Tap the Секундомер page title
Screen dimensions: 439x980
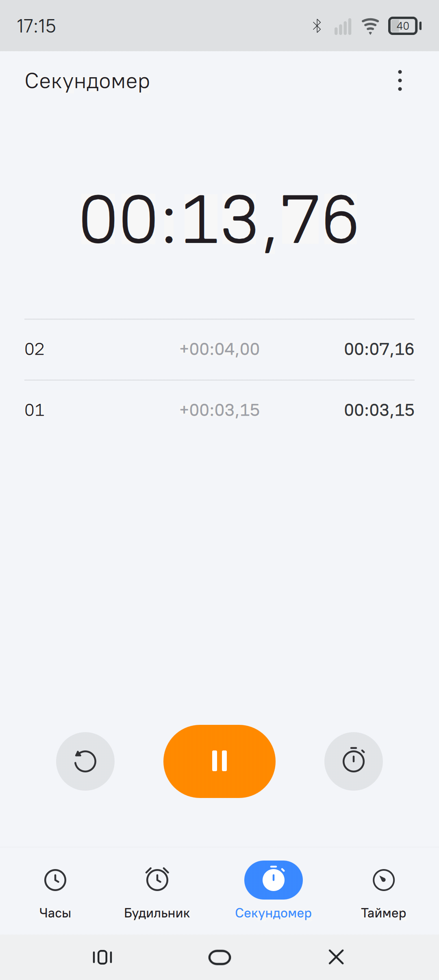coord(87,81)
